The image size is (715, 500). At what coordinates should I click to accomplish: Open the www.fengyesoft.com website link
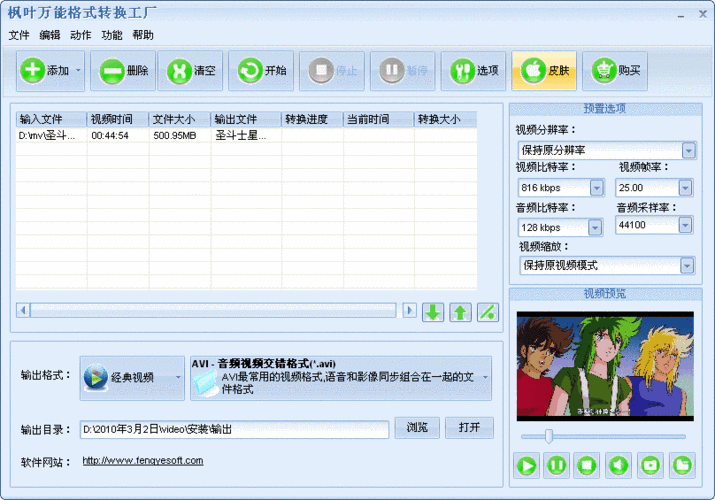142,461
